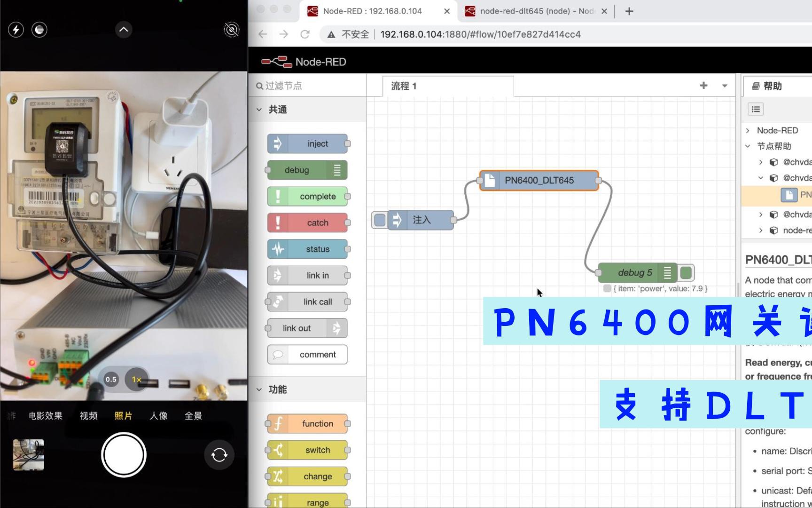Add a new flow with plus button
The height and width of the screenshot is (508, 812).
pyautogui.click(x=703, y=86)
